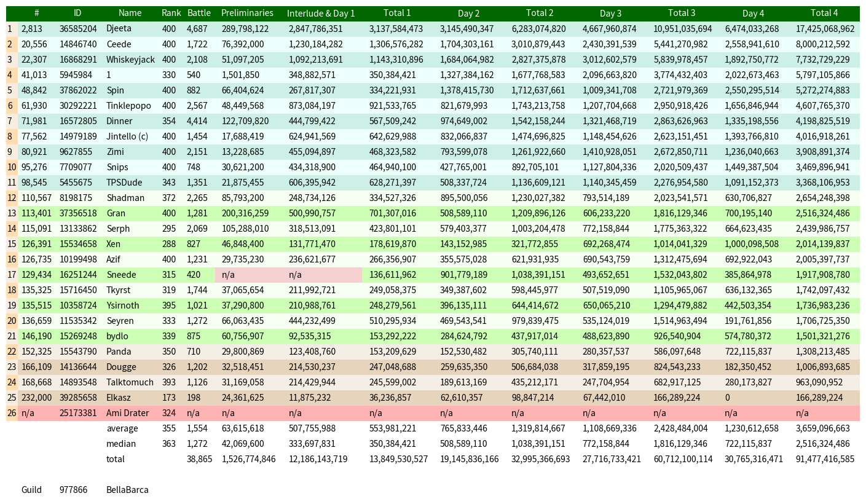This screenshot has height=504, width=866.
Task: Click the 'Guild' label
Action: [31, 490]
